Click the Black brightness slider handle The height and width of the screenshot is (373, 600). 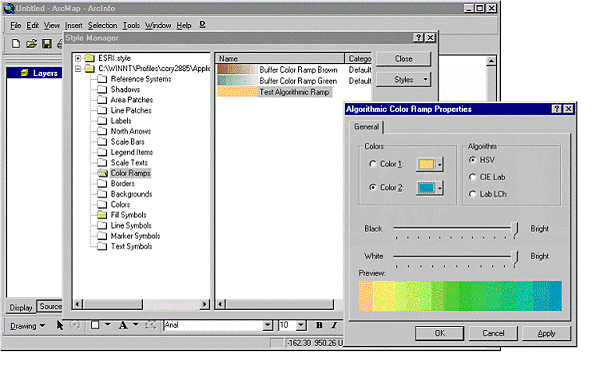515,230
